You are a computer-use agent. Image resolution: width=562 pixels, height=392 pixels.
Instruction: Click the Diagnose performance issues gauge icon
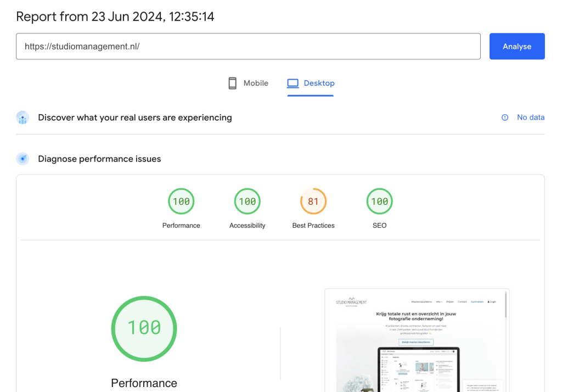tap(22, 159)
